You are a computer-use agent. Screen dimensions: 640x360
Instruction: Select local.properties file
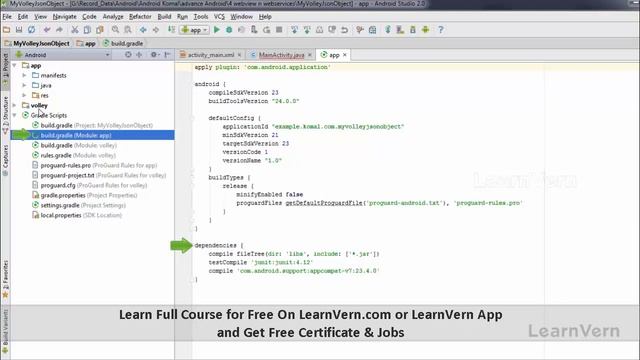tap(77, 215)
